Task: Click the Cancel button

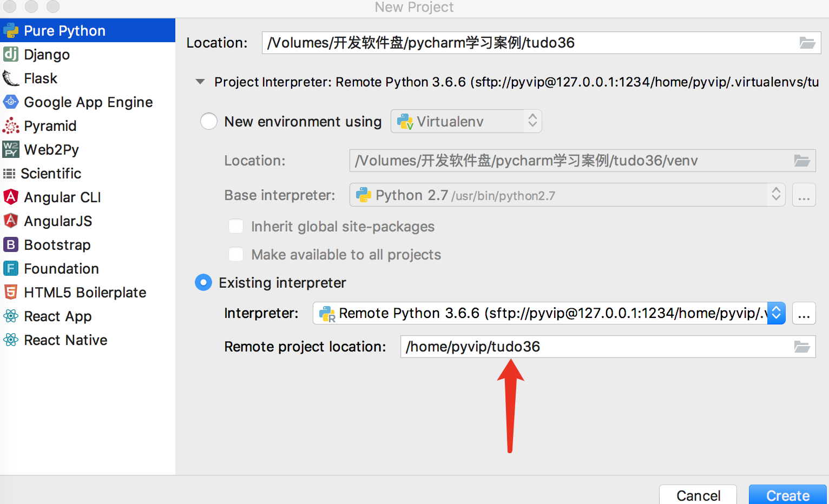Action: 698,495
